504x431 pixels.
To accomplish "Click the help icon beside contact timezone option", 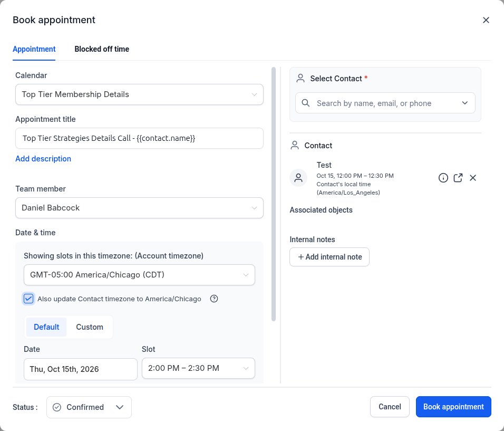I will tap(214, 299).
